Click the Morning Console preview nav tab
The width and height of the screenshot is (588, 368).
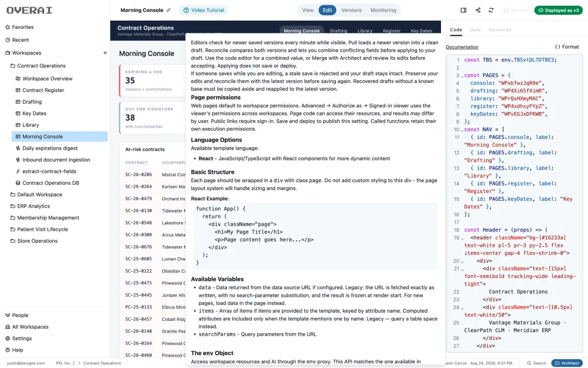pos(301,31)
